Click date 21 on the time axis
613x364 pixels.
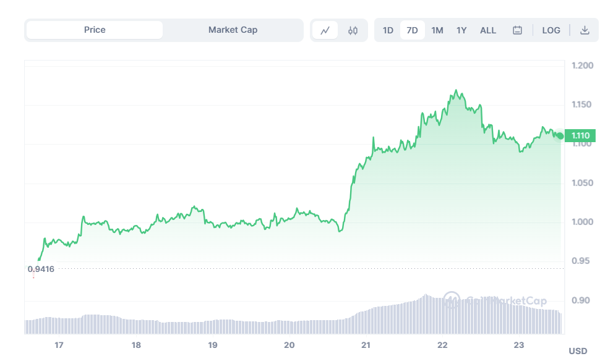[x=366, y=345]
